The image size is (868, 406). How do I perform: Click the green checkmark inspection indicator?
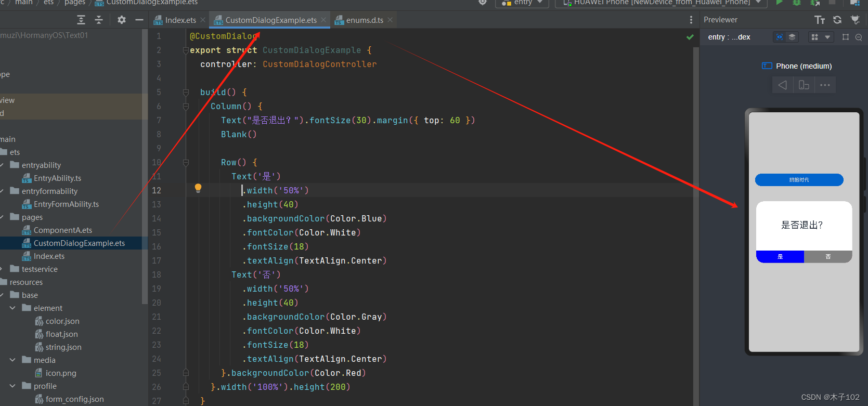(x=690, y=37)
